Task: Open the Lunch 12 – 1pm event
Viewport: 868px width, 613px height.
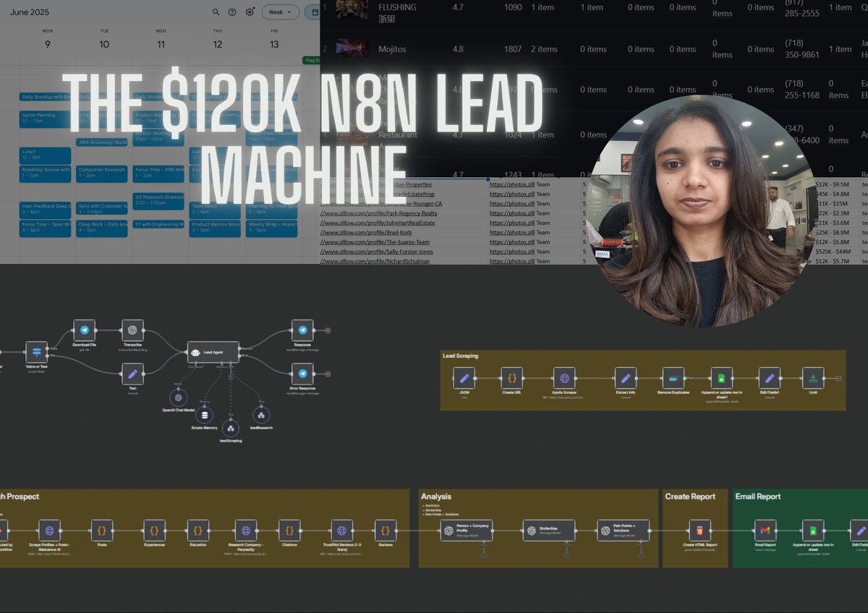Action: (46, 155)
